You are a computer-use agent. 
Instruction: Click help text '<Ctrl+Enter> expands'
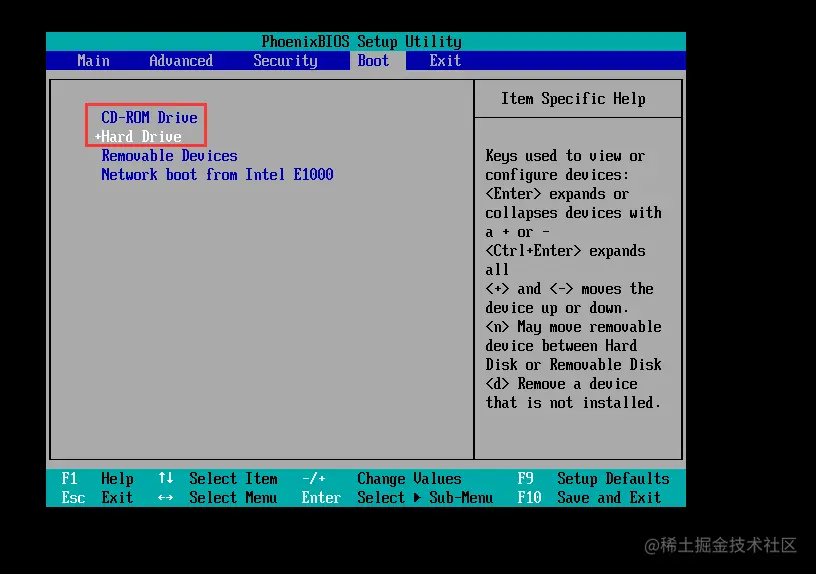pos(565,251)
